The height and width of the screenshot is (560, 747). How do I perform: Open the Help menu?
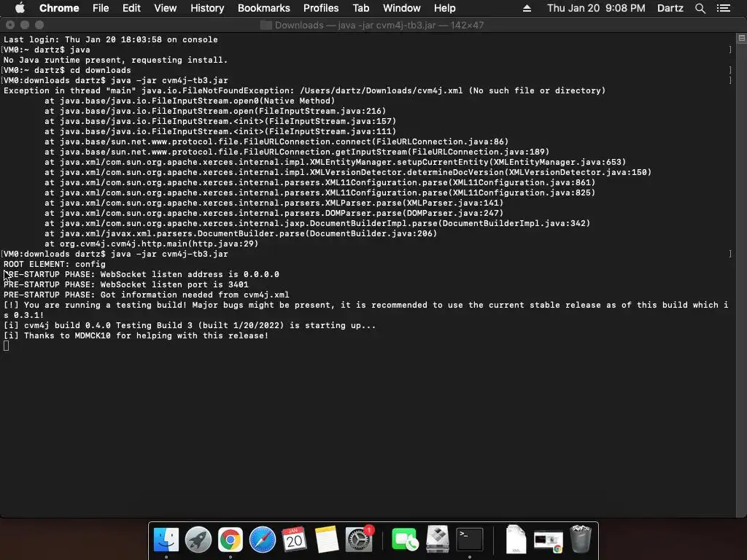tap(444, 8)
